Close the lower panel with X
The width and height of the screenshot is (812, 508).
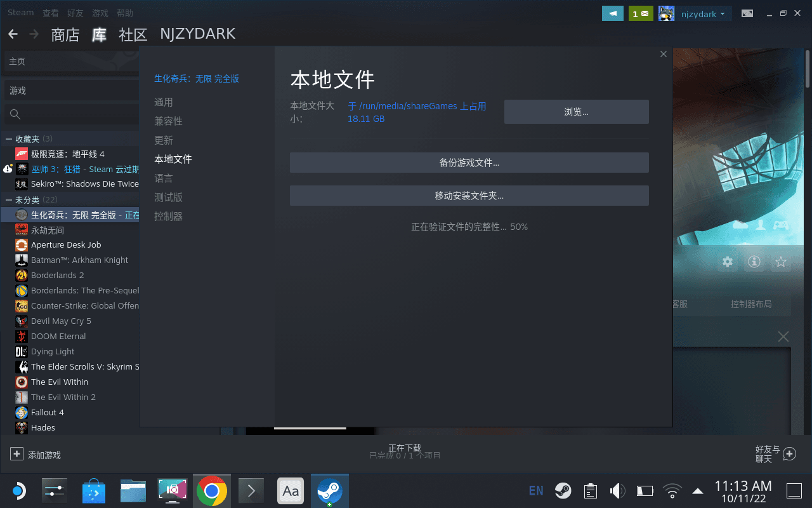(783, 337)
